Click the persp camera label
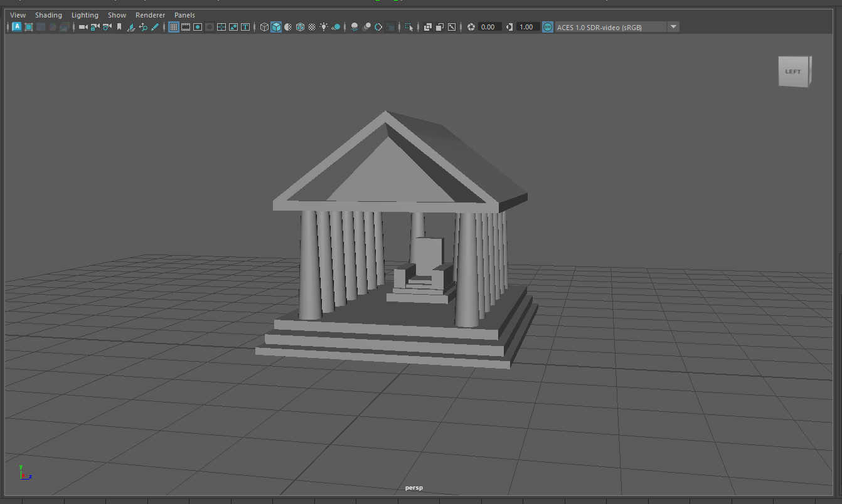The image size is (842, 504). [x=414, y=488]
